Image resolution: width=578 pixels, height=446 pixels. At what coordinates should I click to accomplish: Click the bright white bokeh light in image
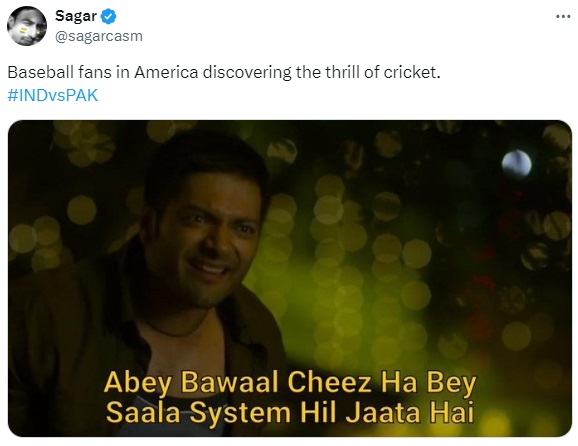pos(516,164)
